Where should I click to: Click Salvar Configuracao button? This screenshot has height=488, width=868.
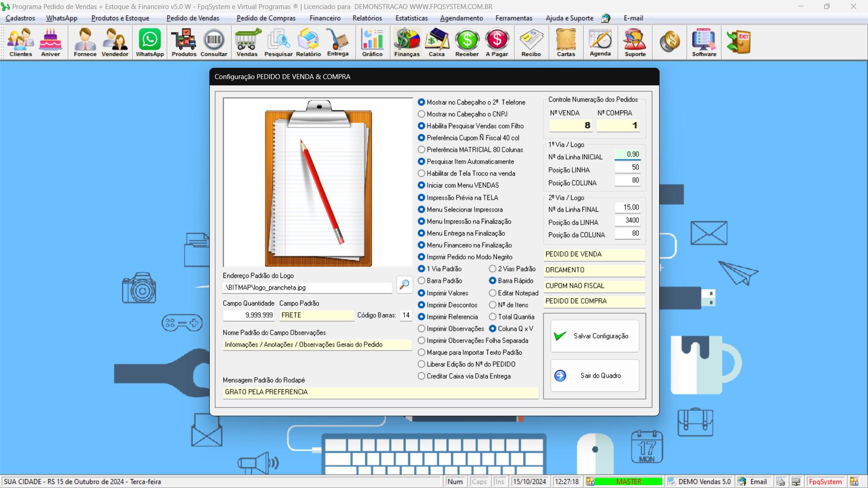click(594, 335)
